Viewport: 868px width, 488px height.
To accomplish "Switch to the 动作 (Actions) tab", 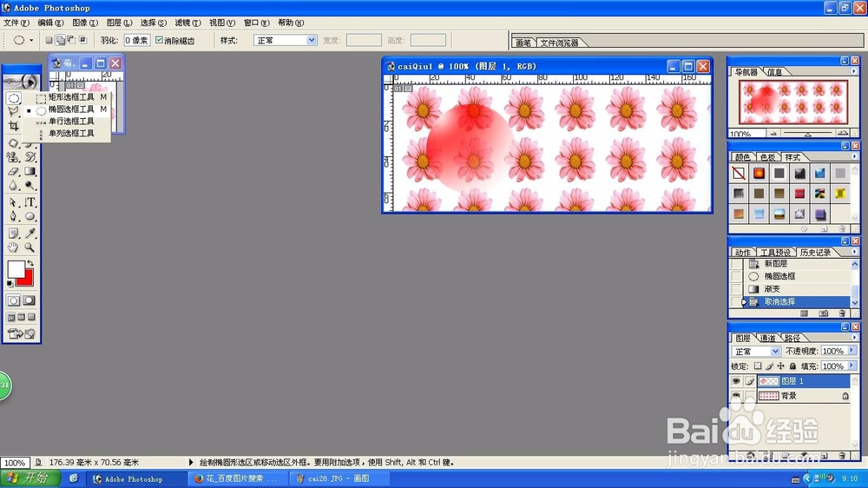I will click(x=742, y=253).
